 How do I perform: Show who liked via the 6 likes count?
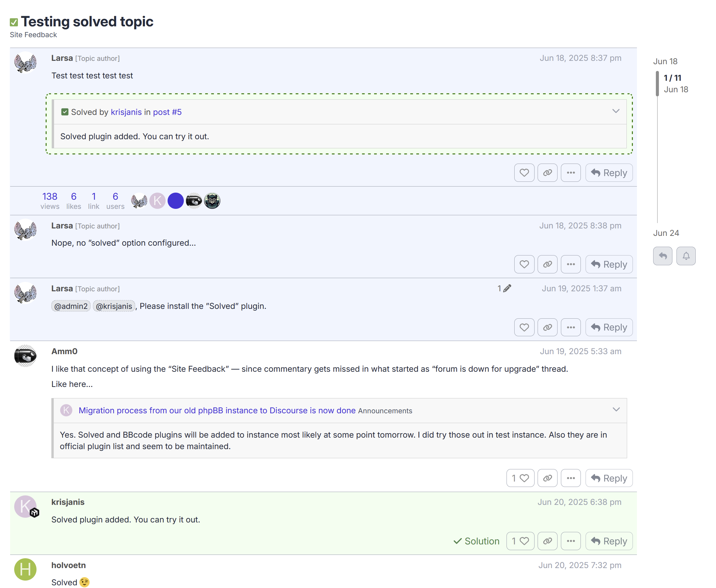pyautogui.click(x=74, y=200)
